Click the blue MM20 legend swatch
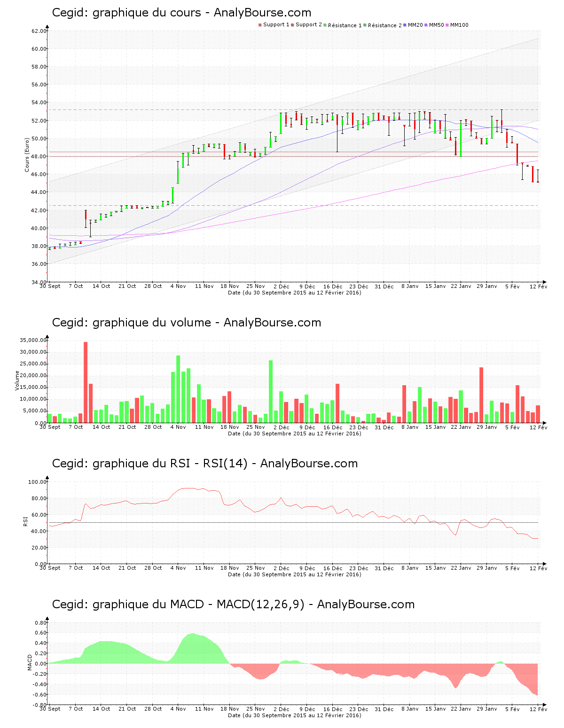 click(x=405, y=25)
